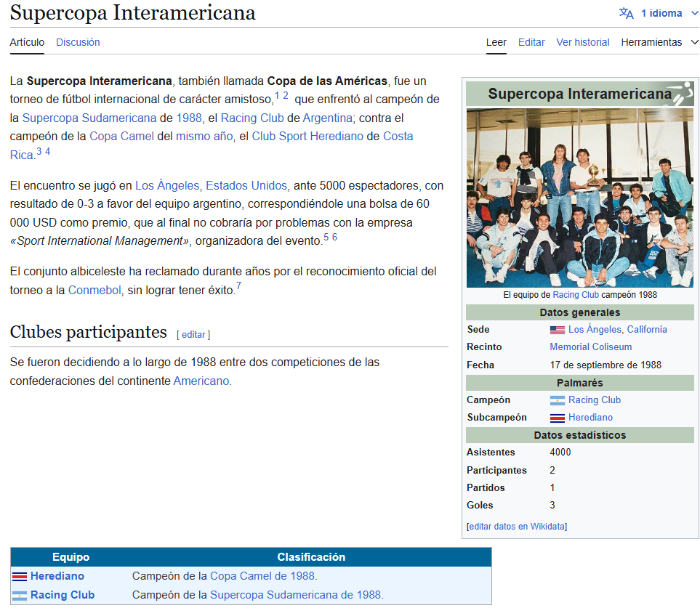Click the Americano link
Image resolution: width=700 pixels, height=608 pixels.
[x=201, y=381]
